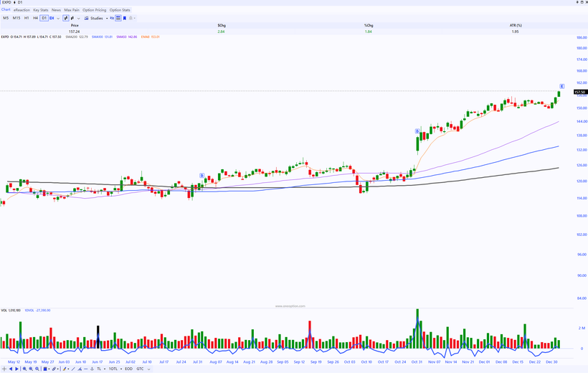Toggle the eye visibility icon
This screenshot has height=373, width=588.
pos(112,18)
